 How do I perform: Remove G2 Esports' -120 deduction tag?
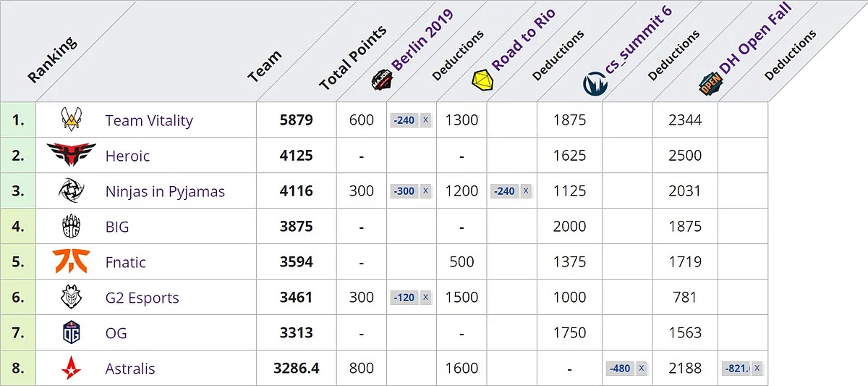point(425,298)
